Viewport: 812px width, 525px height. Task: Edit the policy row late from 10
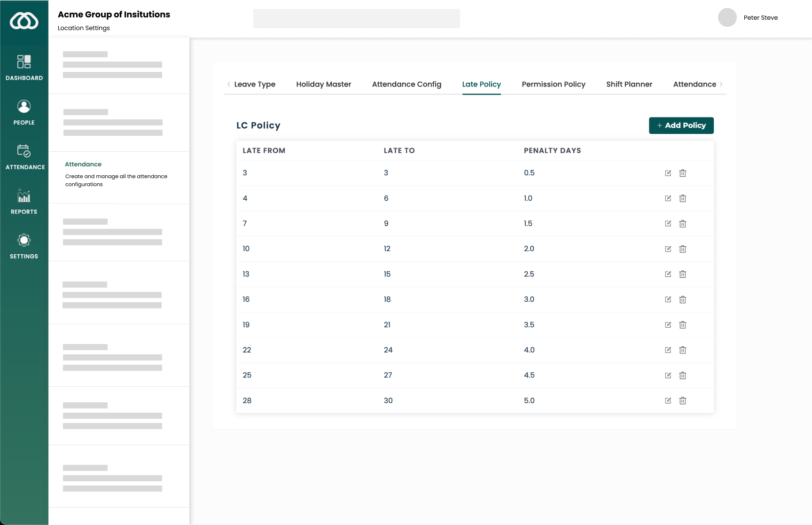point(668,249)
